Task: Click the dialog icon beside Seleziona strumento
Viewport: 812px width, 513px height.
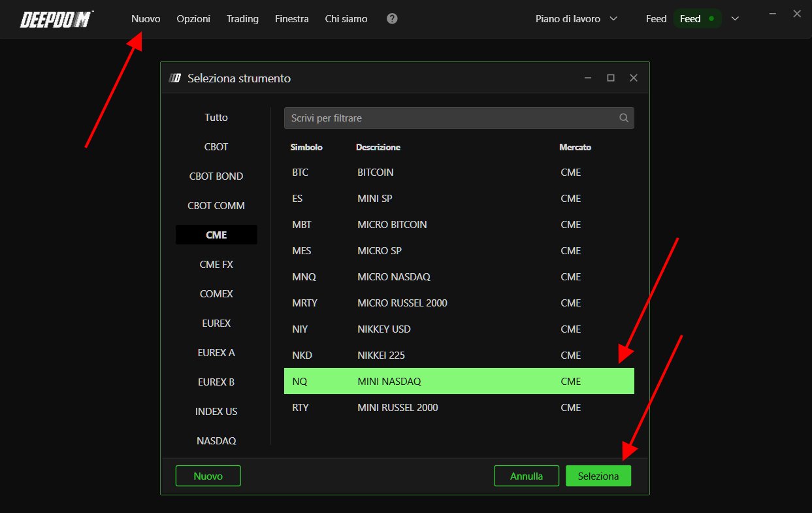Action: 174,78
